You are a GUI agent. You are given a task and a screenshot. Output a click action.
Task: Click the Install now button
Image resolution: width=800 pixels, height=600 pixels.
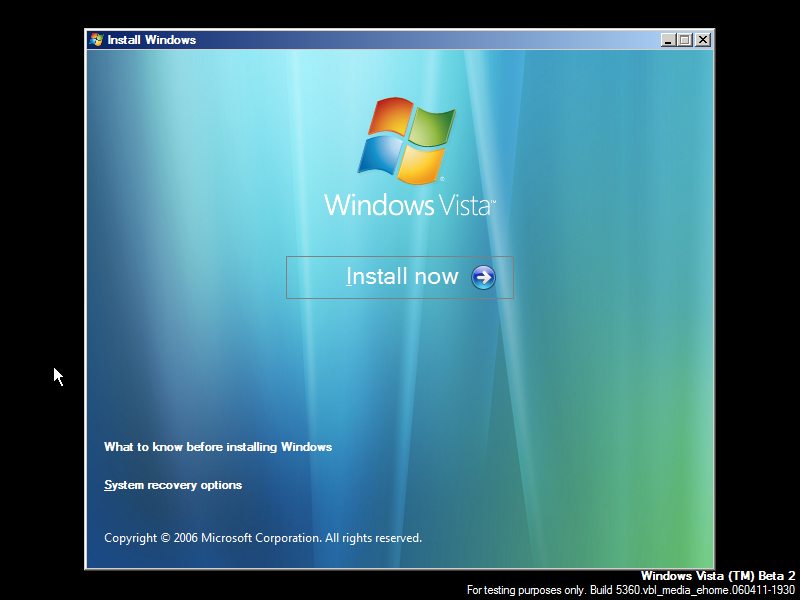pyautogui.click(x=399, y=277)
